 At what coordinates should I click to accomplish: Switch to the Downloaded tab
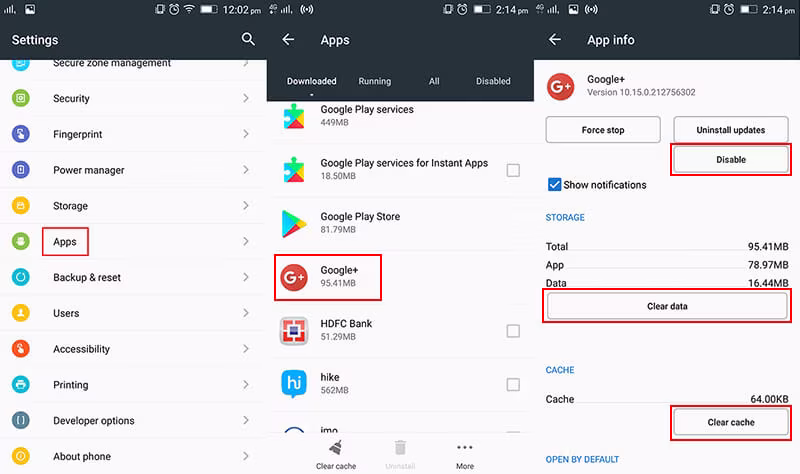[x=311, y=81]
